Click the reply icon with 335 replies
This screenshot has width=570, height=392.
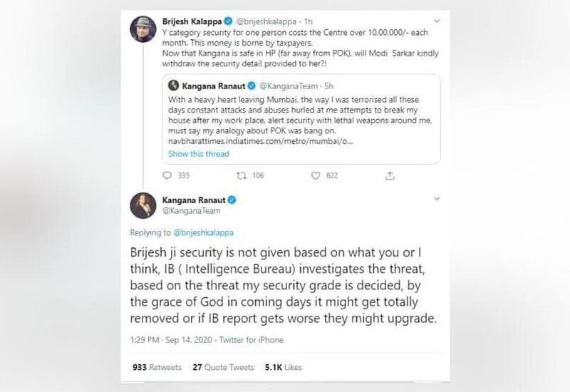[x=167, y=175]
